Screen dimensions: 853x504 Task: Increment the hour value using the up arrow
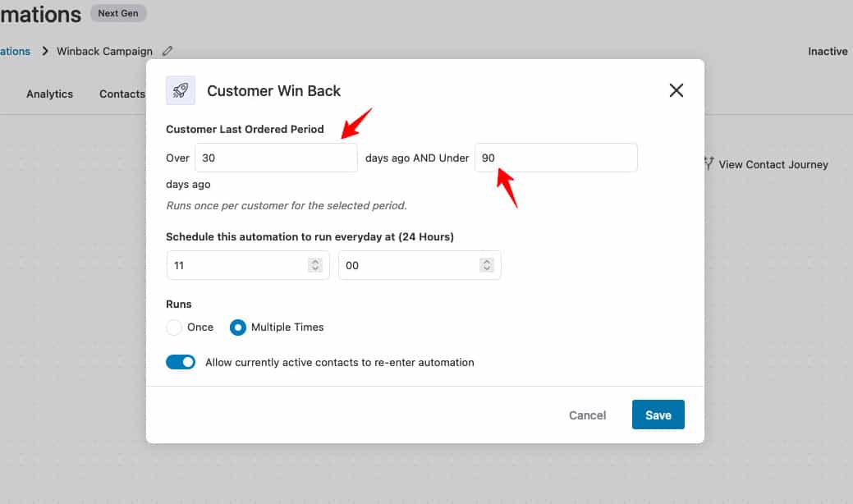click(314, 261)
